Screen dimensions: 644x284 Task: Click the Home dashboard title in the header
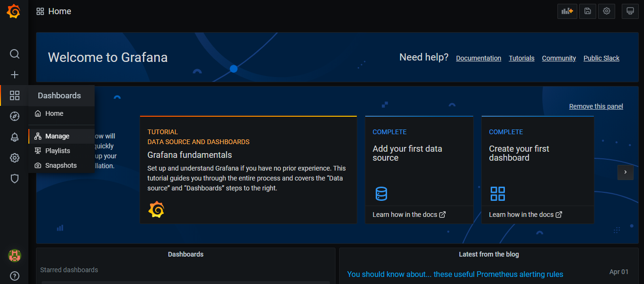pyautogui.click(x=60, y=11)
